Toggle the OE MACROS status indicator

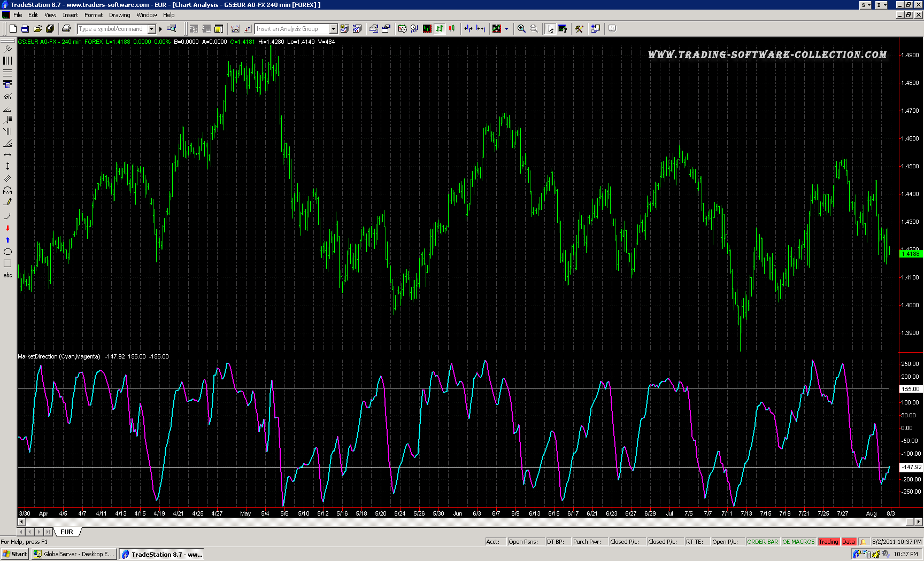pyautogui.click(x=798, y=542)
